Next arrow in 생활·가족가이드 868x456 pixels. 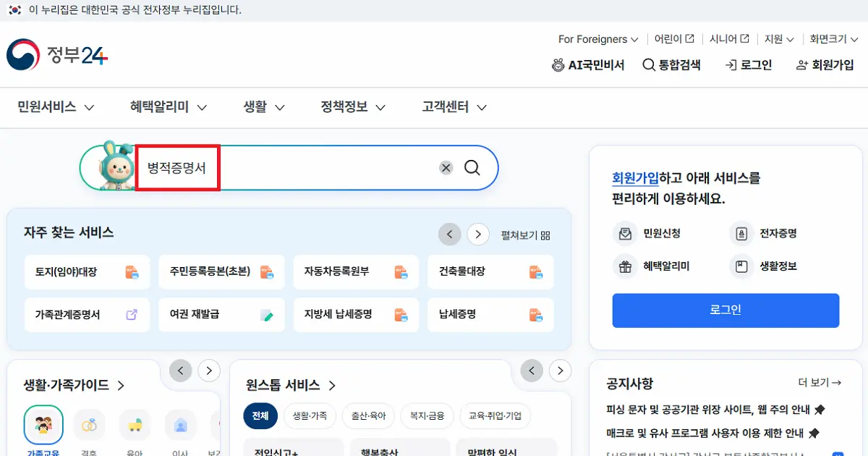click(209, 371)
